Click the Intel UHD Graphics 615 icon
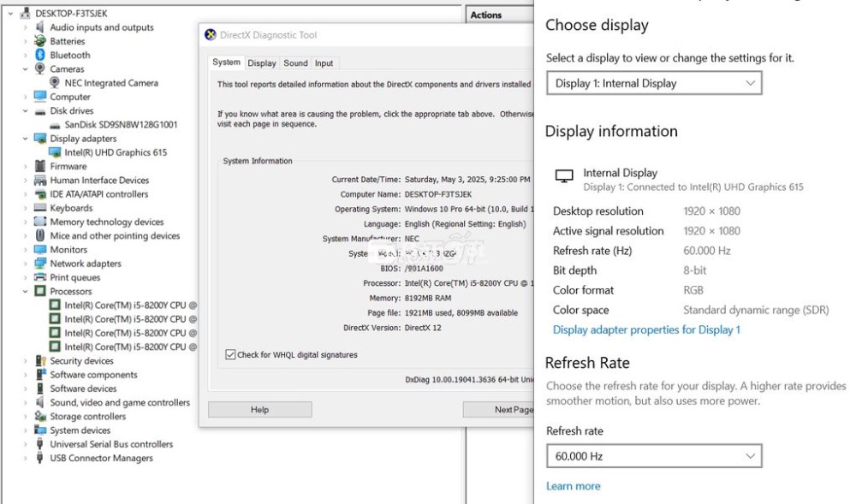 point(55,152)
